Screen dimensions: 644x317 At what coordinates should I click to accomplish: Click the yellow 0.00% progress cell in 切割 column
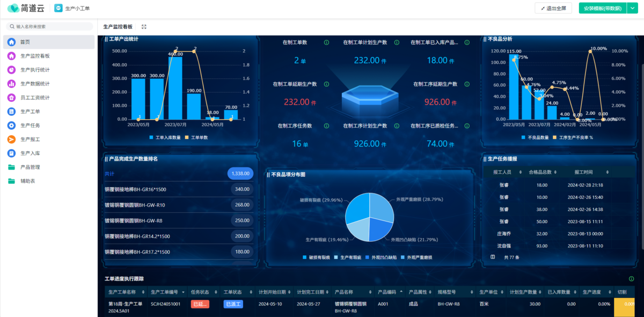(x=625, y=307)
